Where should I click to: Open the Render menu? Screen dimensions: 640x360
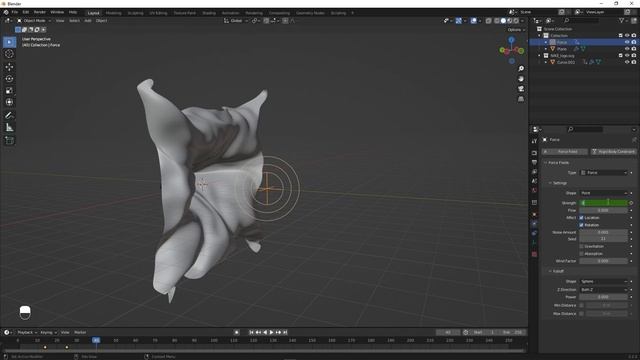pyautogui.click(x=40, y=13)
